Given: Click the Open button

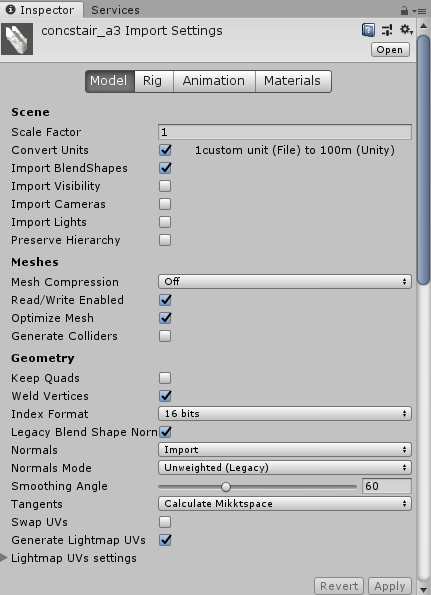Looking at the screenshot, I should (390, 50).
